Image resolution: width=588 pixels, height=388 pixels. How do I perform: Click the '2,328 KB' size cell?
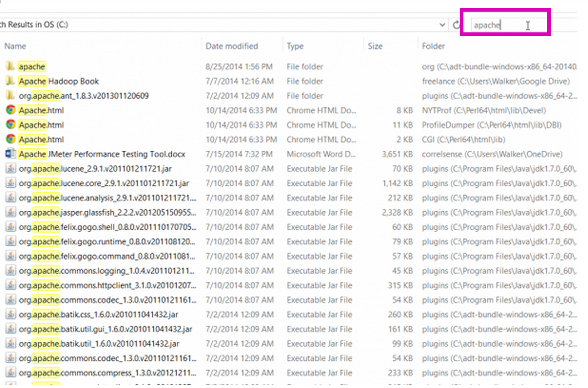point(398,212)
